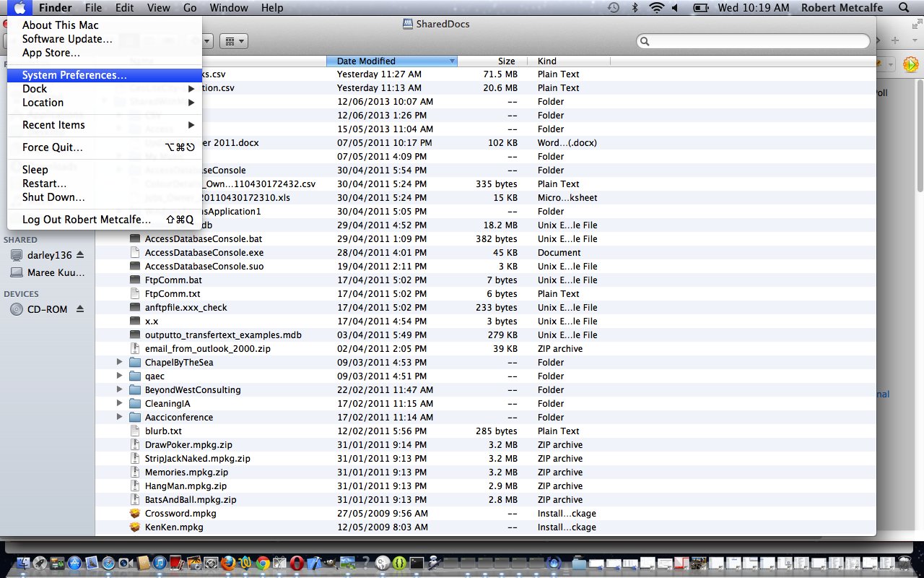Screen dimensions: 924x578
Task: Open Xcode from the Dock
Action: tap(314, 563)
